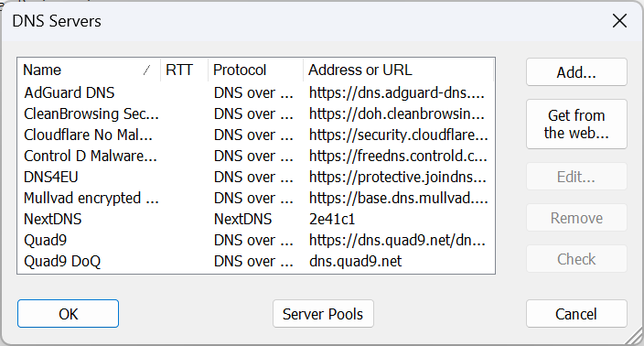Click the Server Pools button
Image resolution: width=644 pixels, height=346 pixels.
click(x=323, y=314)
